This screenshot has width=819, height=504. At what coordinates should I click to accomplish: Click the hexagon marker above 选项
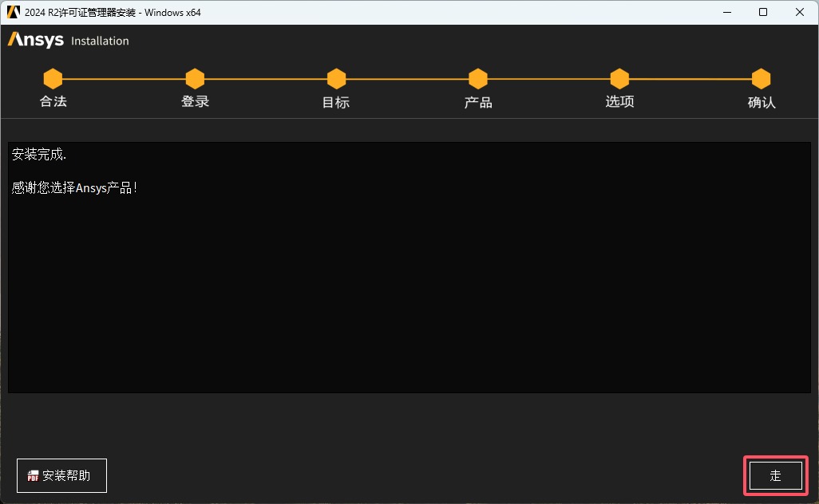(x=619, y=79)
